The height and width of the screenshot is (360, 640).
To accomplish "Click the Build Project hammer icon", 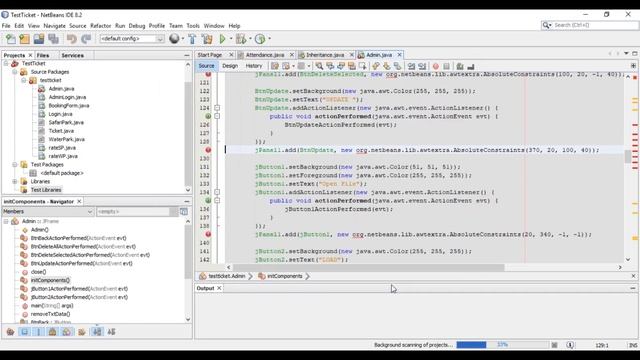I will tap(192, 39).
